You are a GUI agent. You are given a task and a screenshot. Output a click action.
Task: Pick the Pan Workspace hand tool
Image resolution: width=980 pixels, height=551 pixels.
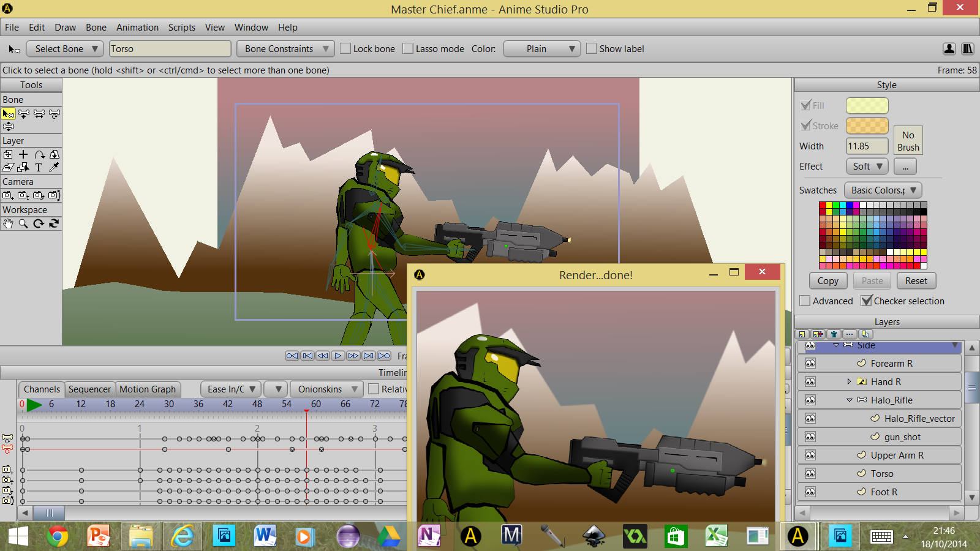coord(8,223)
